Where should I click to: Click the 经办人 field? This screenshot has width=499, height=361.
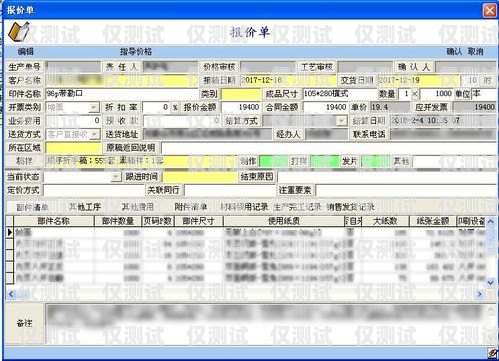326,134
